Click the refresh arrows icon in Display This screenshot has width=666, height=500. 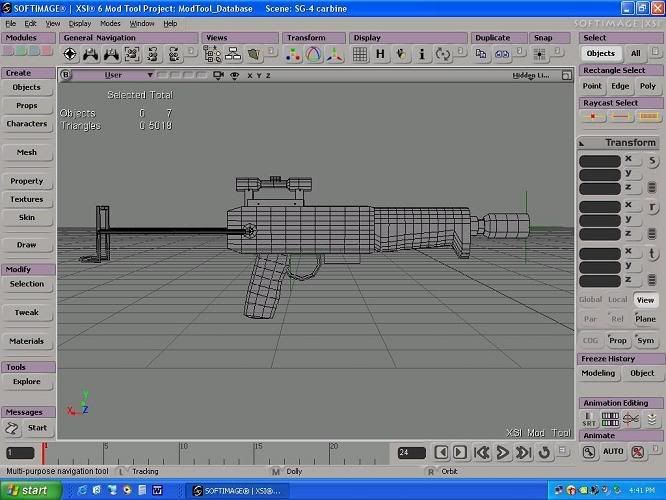coord(443,54)
